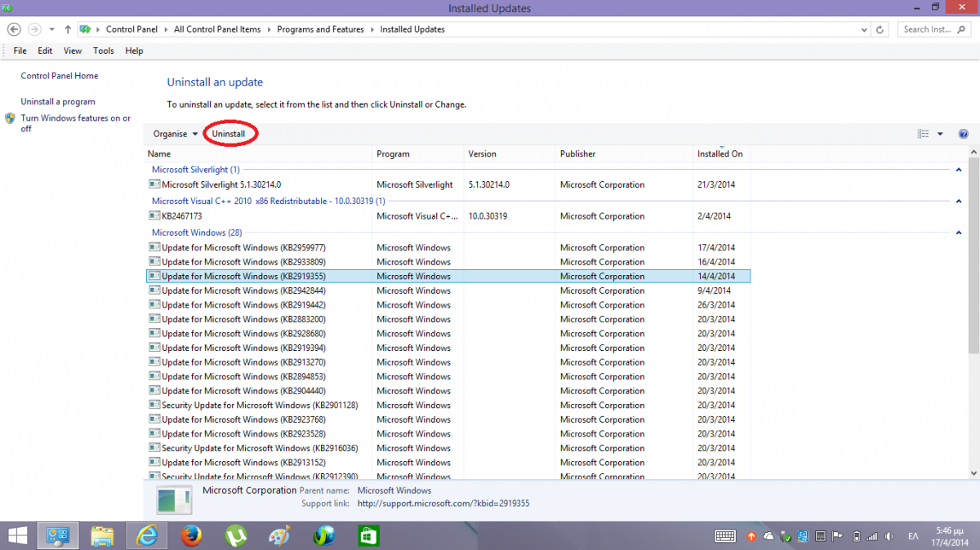Viewport: 980px width, 550px height.
Task: Select Update for Microsoft Windows (KB2942844)
Action: (448, 291)
